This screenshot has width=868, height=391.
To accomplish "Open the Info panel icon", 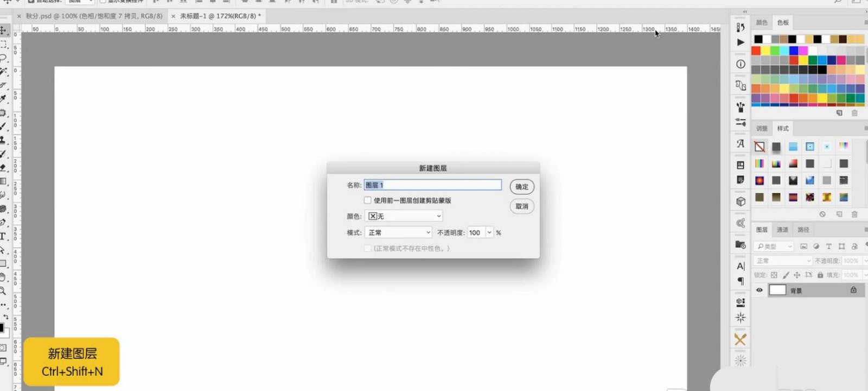I will tap(741, 64).
